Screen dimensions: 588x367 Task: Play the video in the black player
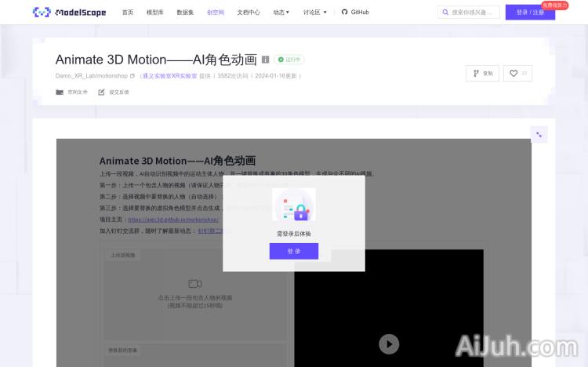(x=389, y=344)
